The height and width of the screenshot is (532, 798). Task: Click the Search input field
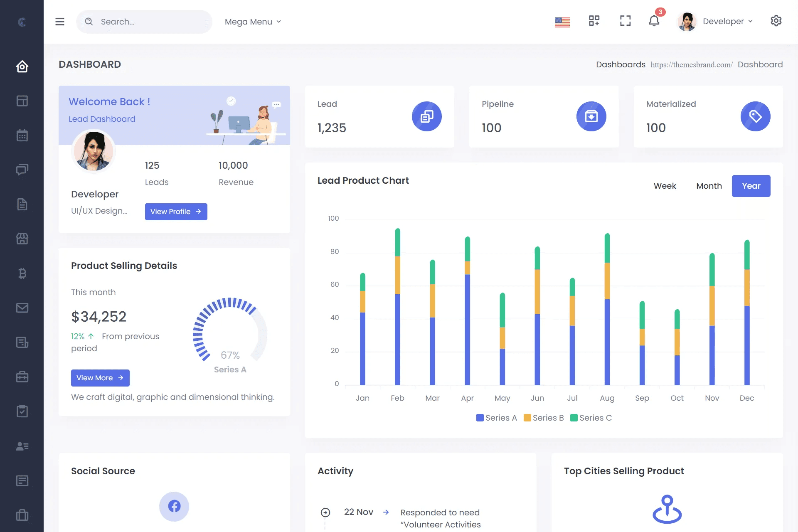point(144,22)
